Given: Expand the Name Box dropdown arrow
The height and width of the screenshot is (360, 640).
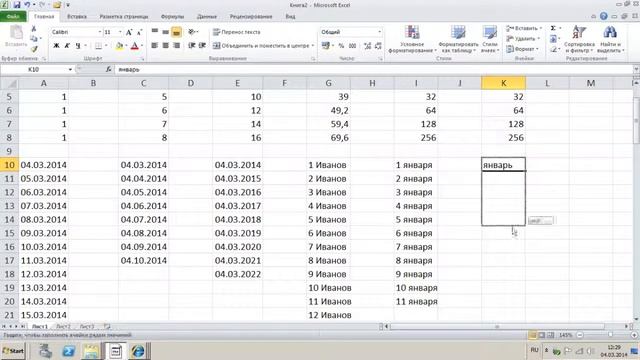Looking at the screenshot, I should 70,69.
